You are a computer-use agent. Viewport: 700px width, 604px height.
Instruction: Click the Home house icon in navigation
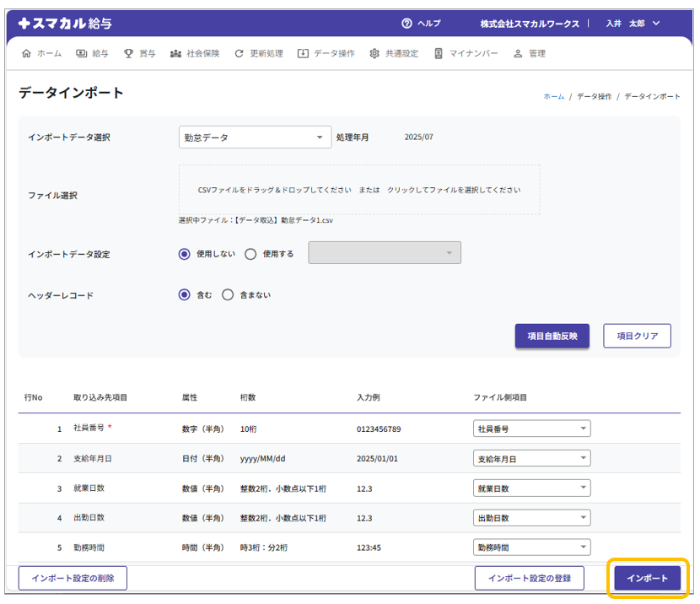26,53
